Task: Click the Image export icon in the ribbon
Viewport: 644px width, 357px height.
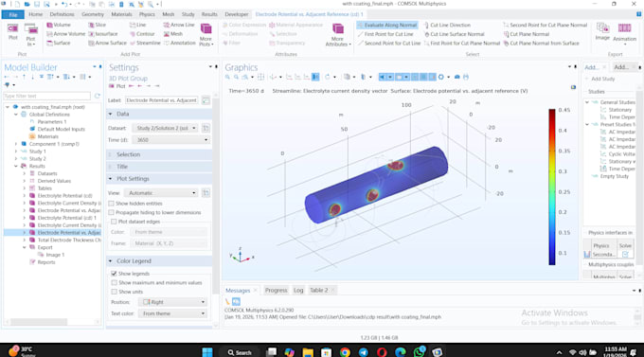Action: [602, 32]
